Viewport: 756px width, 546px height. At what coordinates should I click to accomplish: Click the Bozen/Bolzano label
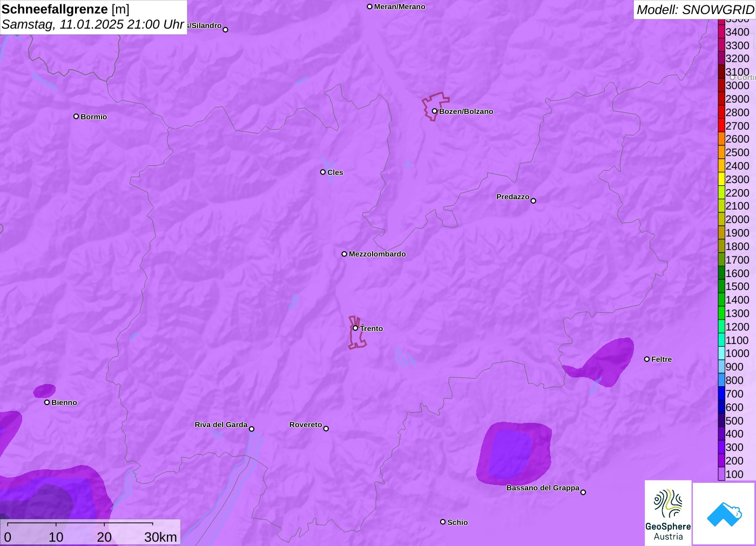(x=466, y=111)
